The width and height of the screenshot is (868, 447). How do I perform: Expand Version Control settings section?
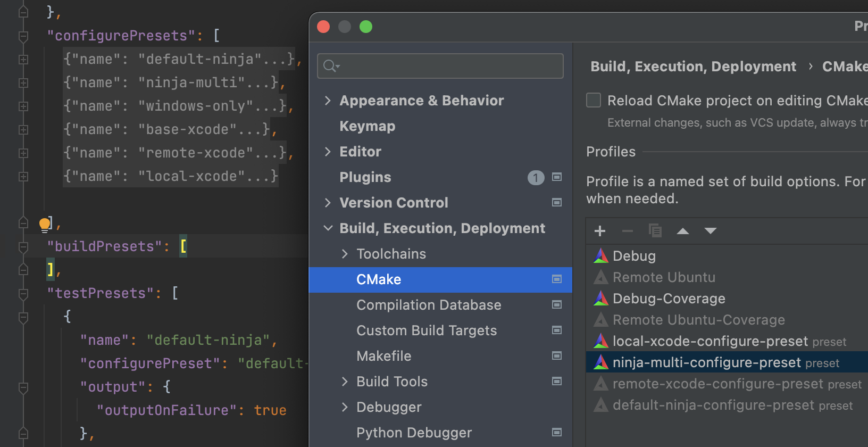click(x=328, y=203)
